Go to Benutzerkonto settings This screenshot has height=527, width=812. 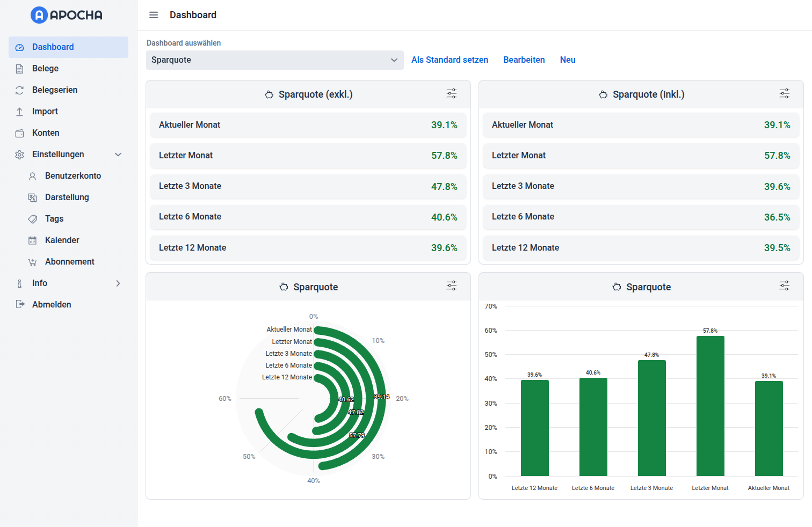(33, 175)
